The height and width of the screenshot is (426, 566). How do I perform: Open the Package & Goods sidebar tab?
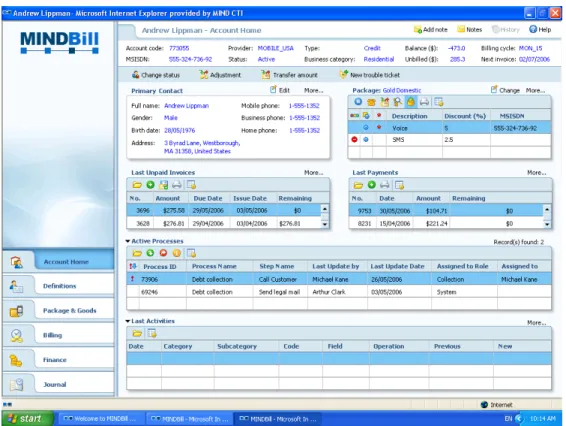58,310
